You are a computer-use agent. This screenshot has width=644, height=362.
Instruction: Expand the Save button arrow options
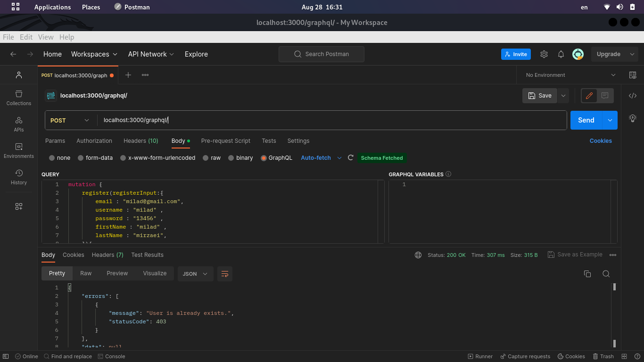[x=563, y=96]
